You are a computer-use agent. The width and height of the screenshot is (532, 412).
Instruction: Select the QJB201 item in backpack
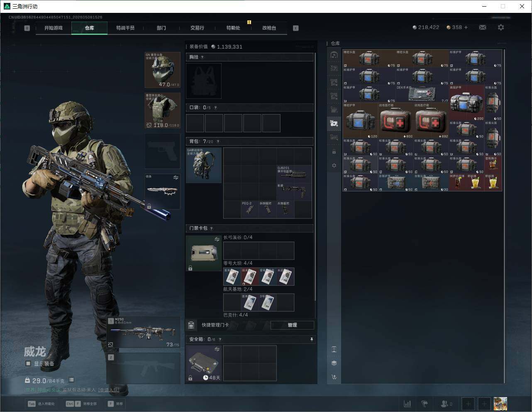click(x=294, y=174)
